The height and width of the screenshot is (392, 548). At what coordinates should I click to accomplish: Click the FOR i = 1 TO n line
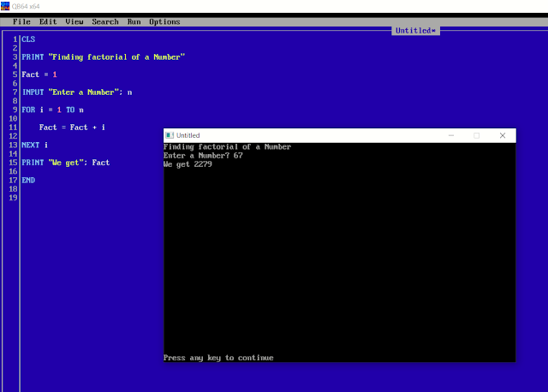(53, 110)
